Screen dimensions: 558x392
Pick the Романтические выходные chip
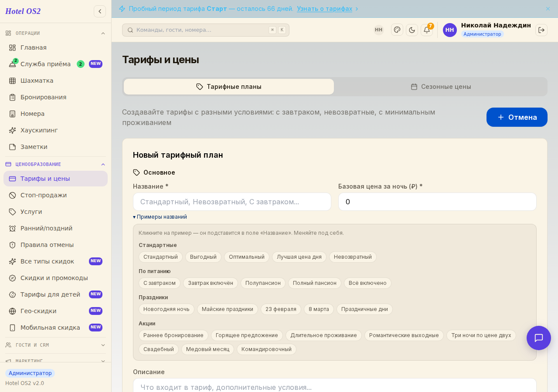point(404,335)
